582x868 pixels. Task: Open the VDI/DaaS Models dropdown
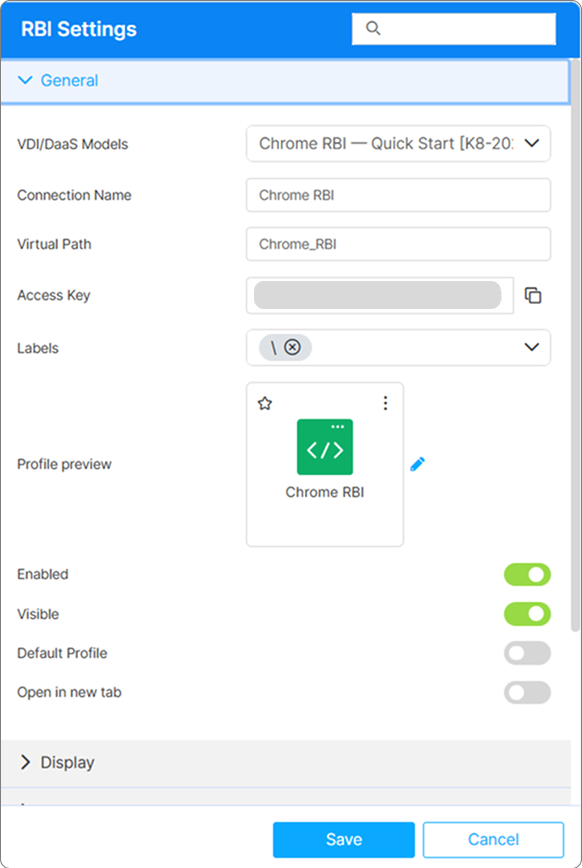tap(398, 143)
